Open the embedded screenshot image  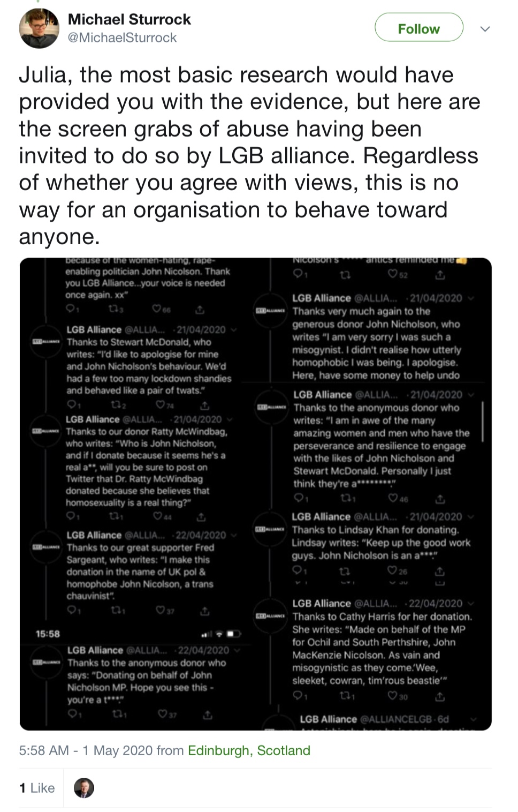255,494
